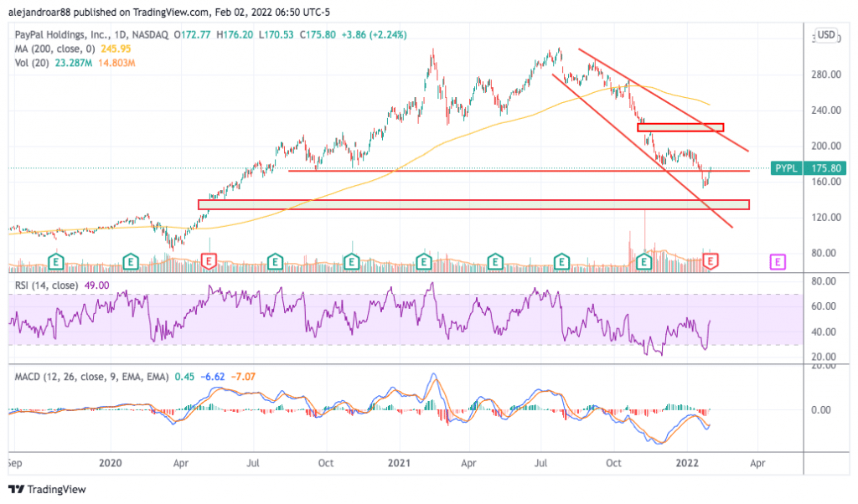
Task: Click the volume value 23.287M
Action: pyautogui.click(x=73, y=63)
